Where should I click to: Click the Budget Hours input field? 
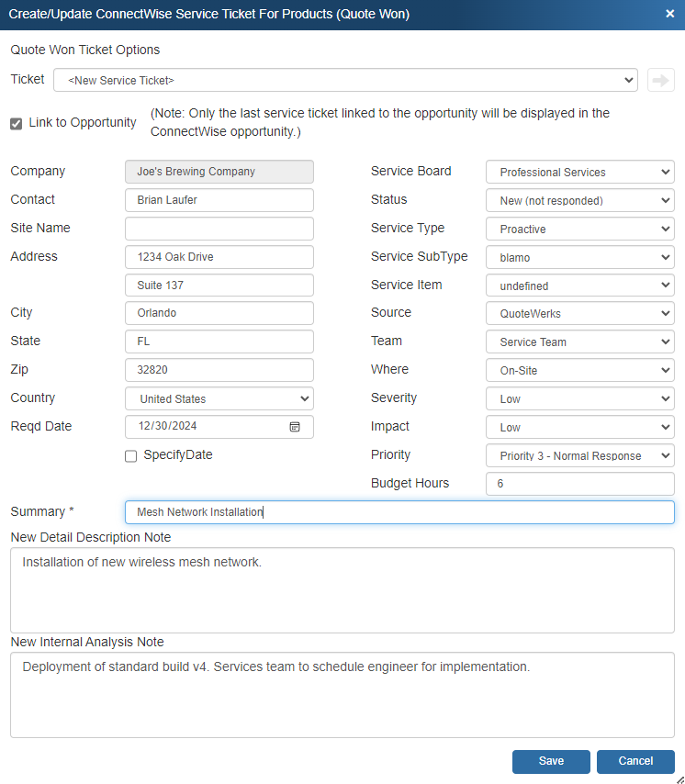579,484
